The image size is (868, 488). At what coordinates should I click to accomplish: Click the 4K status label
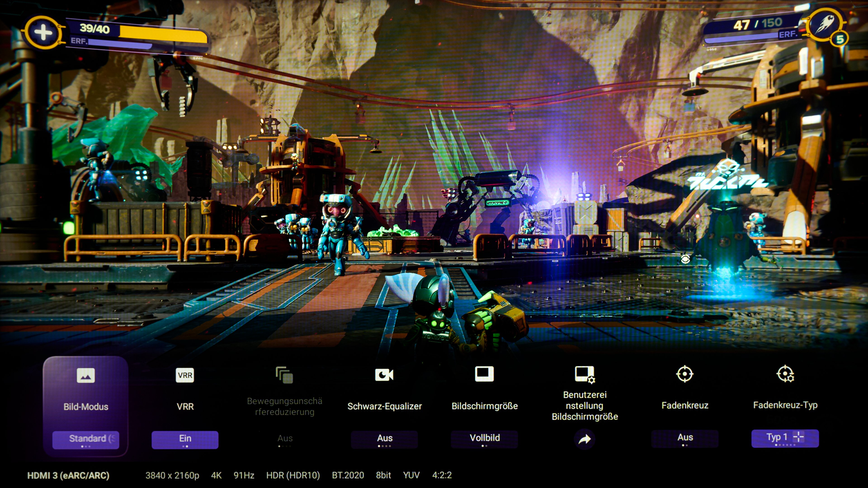[216, 475]
